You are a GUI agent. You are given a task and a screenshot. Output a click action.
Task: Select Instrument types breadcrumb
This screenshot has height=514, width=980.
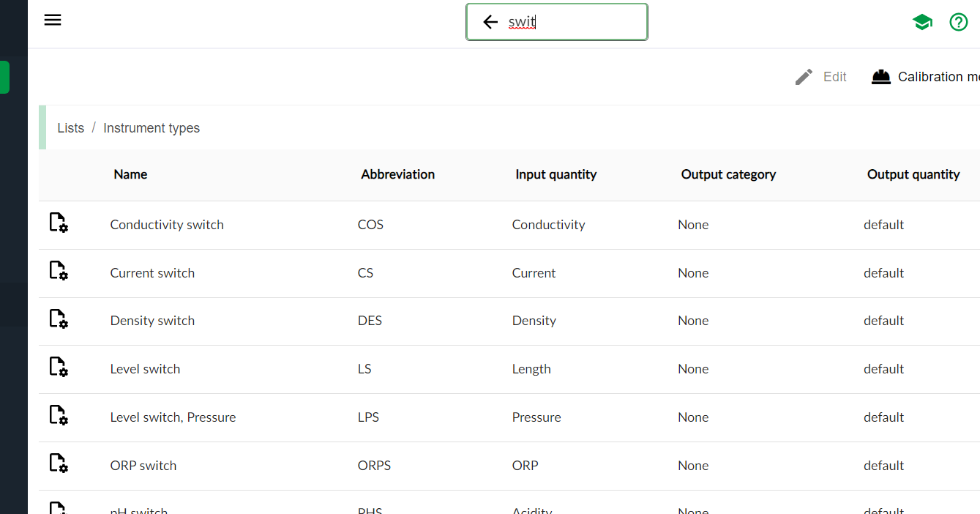point(152,128)
